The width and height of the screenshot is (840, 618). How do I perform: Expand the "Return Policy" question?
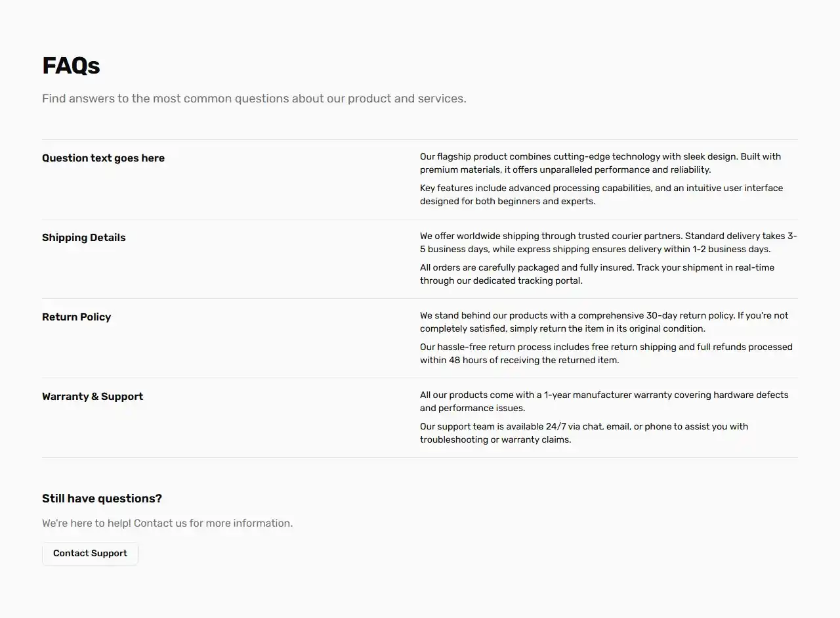(76, 317)
